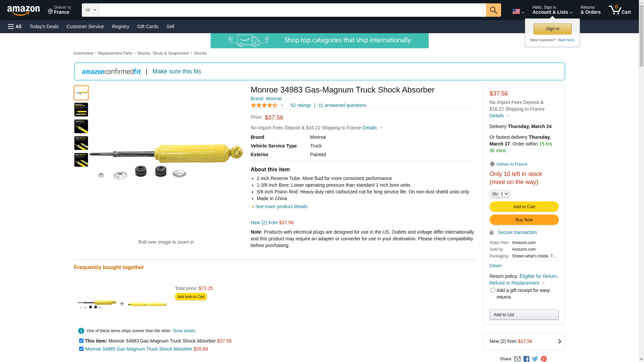Uncheck the Monroe 34985 item checkbox
Screen dimensions: 644x362
point(81,349)
